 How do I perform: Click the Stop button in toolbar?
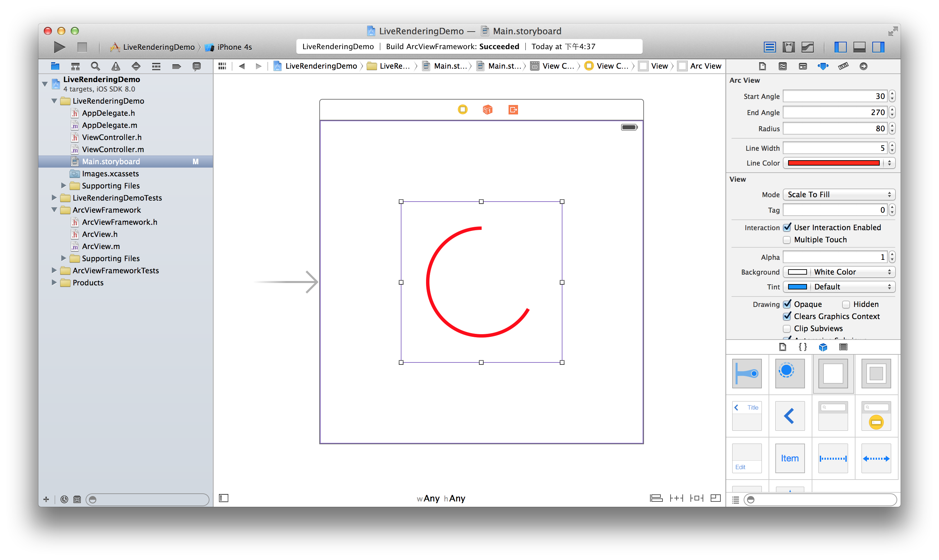82,47
